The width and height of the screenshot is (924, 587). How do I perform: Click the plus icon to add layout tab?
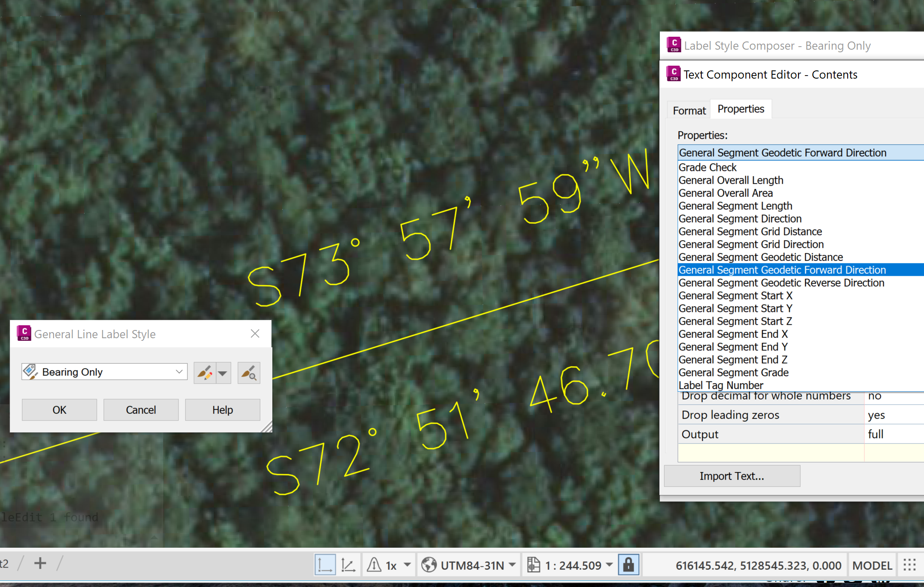click(x=40, y=563)
